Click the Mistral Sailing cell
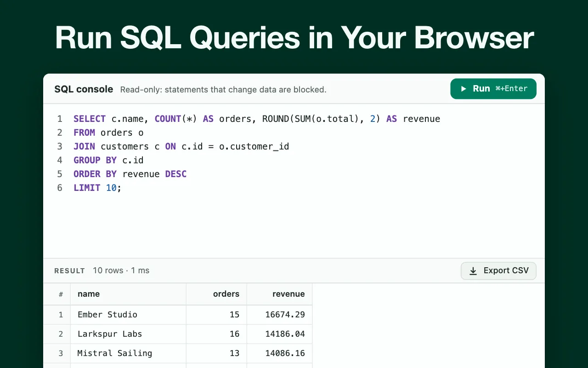The width and height of the screenshot is (588, 368). (x=128, y=353)
